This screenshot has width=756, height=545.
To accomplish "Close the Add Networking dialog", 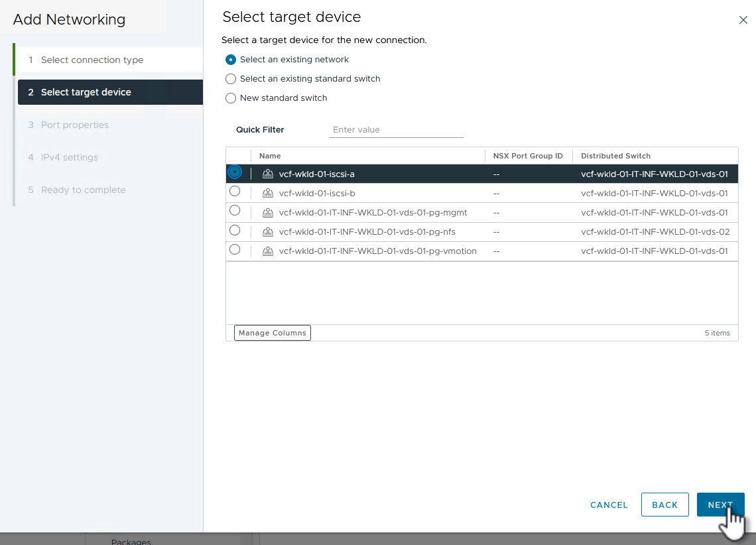I will 743,20.
